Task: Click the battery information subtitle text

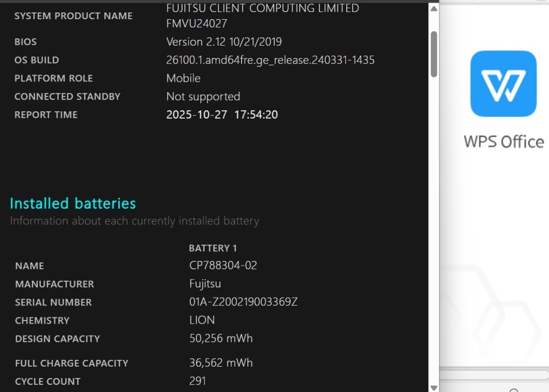Action: (x=135, y=221)
